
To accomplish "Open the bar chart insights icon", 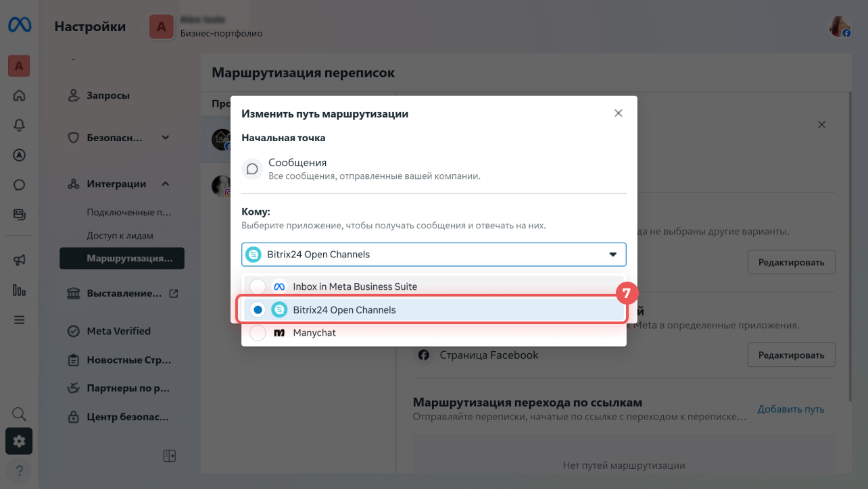I will coord(19,290).
